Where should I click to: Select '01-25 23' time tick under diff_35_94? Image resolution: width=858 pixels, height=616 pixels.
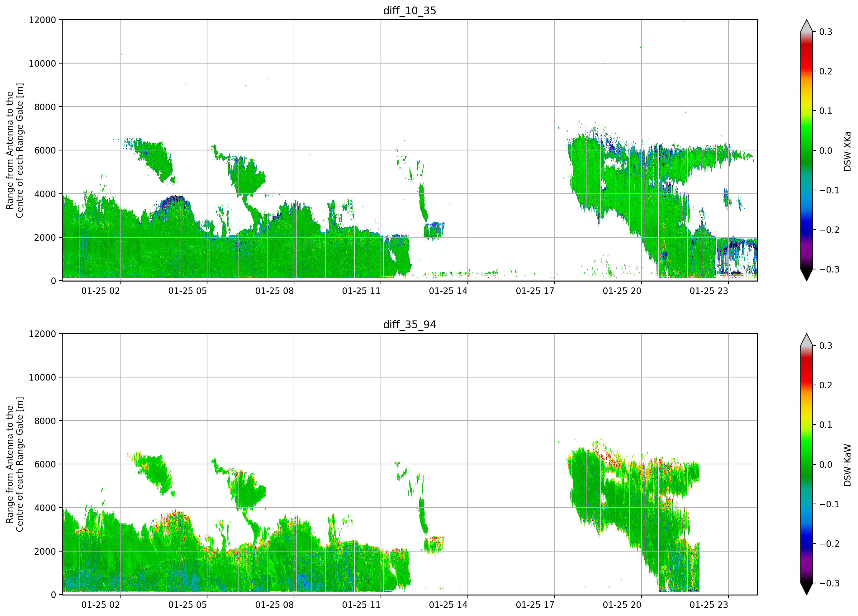coord(709,605)
